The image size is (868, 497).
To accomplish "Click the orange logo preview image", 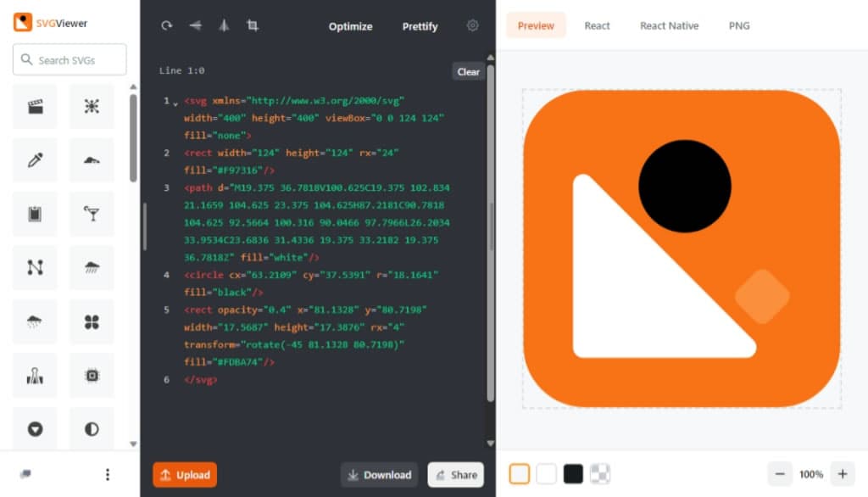I will [682, 248].
